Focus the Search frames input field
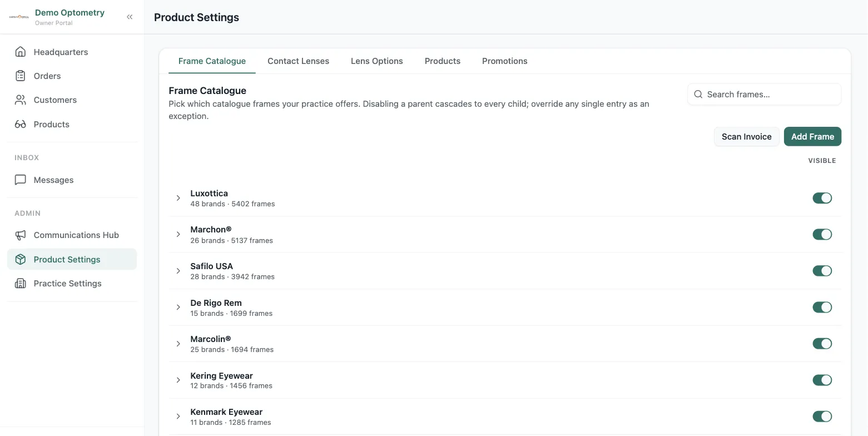Screen dimensions: 868x436 (764, 95)
